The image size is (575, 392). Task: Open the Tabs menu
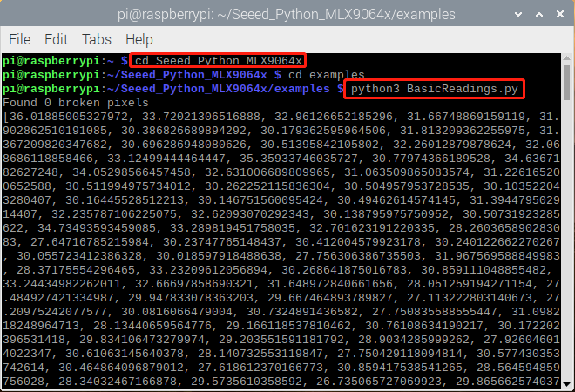pos(97,39)
